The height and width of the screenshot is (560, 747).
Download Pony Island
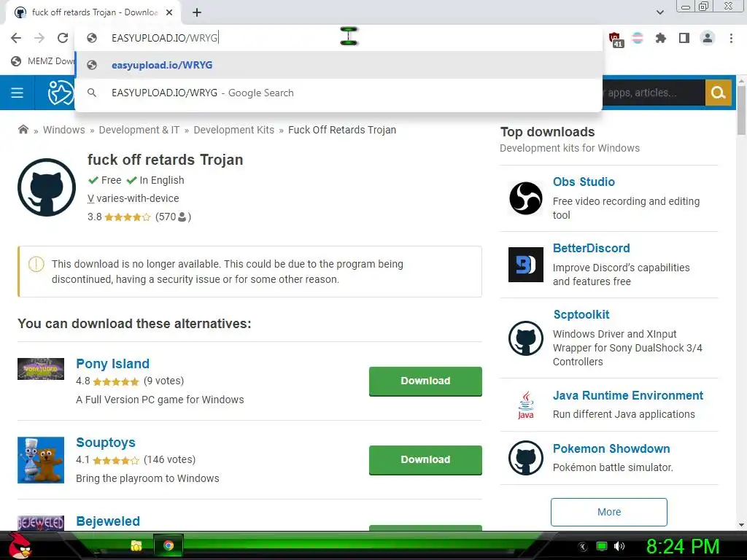coord(425,381)
